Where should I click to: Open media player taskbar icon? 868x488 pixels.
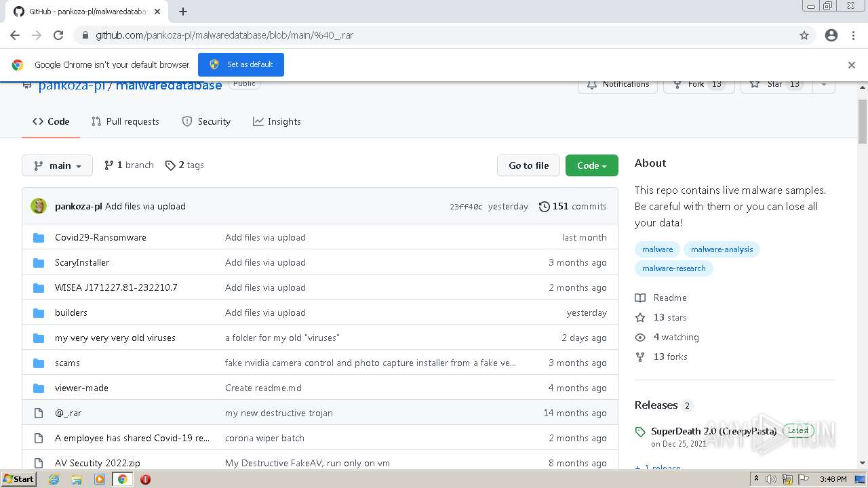click(x=100, y=479)
